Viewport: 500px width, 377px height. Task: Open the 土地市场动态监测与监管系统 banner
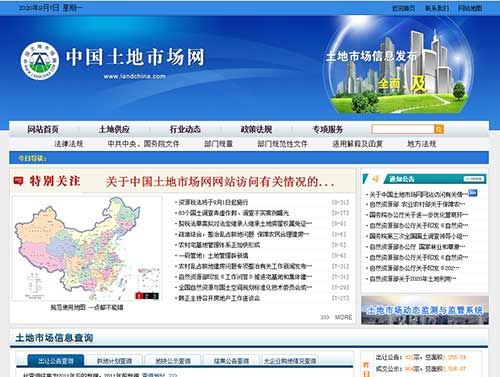click(x=425, y=310)
